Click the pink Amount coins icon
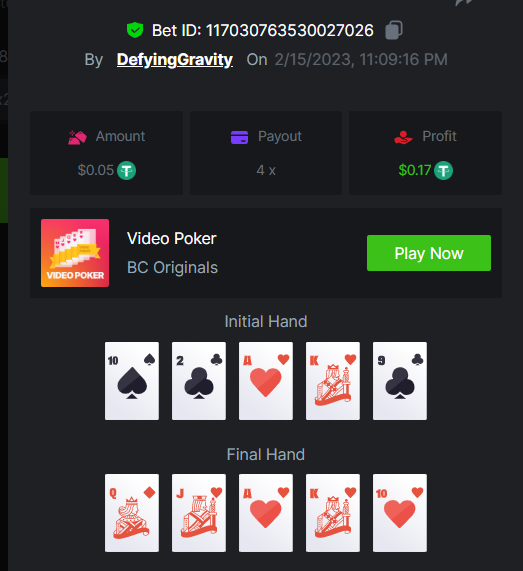 pos(77,137)
